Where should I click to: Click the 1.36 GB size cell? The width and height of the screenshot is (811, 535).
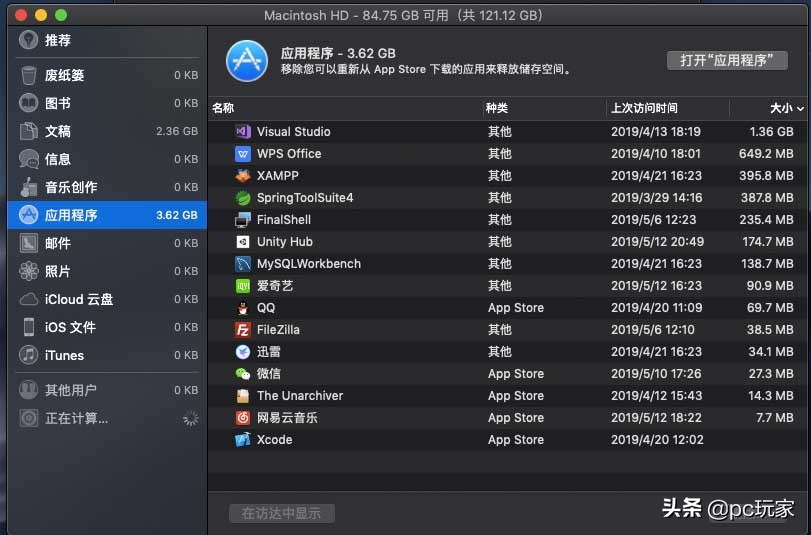[771, 131]
